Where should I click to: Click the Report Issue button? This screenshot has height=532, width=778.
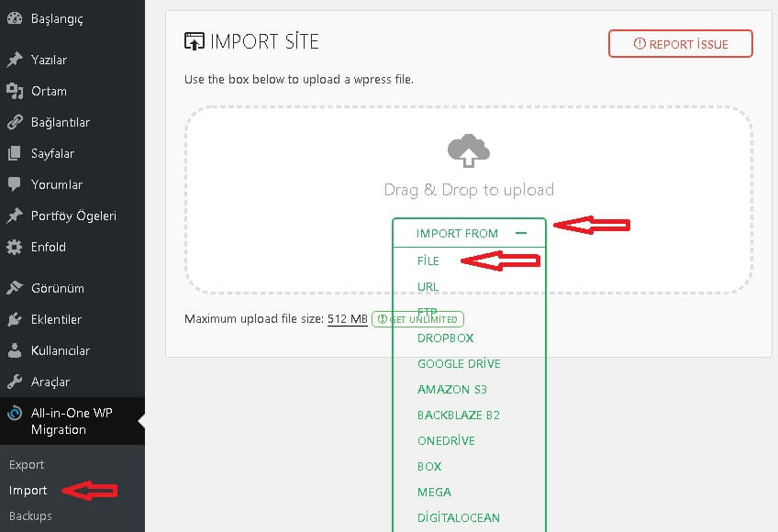pyautogui.click(x=680, y=44)
